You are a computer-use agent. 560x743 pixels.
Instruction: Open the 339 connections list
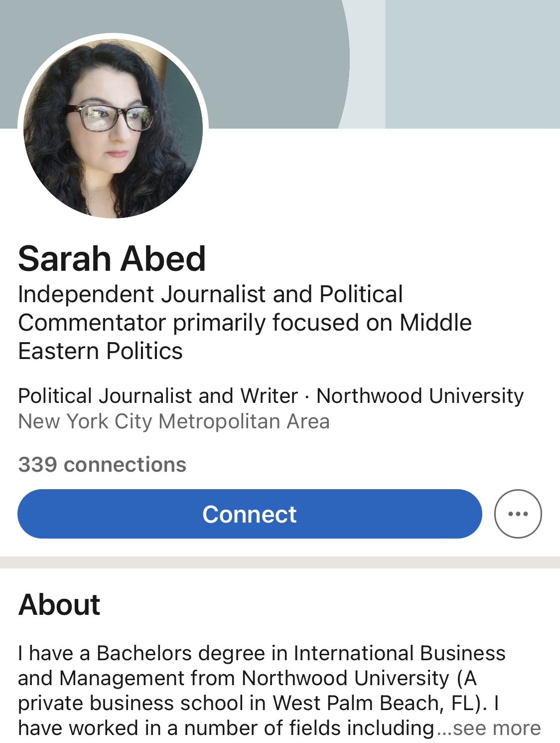click(102, 465)
